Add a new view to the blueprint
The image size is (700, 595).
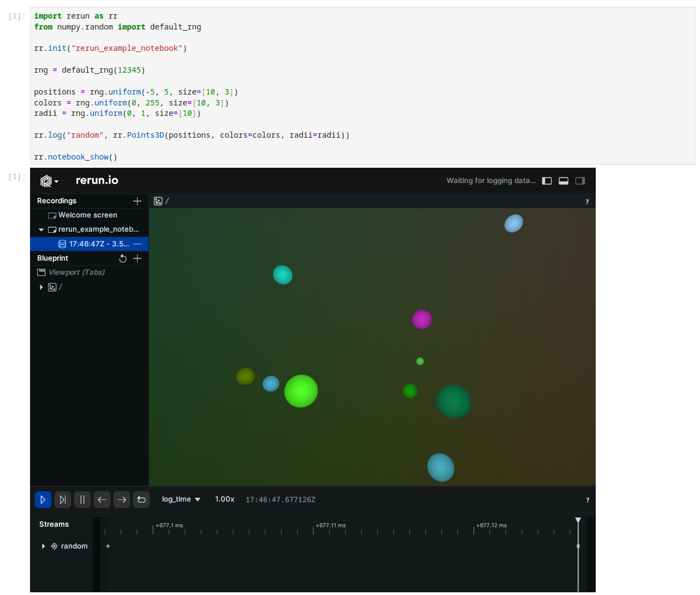coord(137,258)
